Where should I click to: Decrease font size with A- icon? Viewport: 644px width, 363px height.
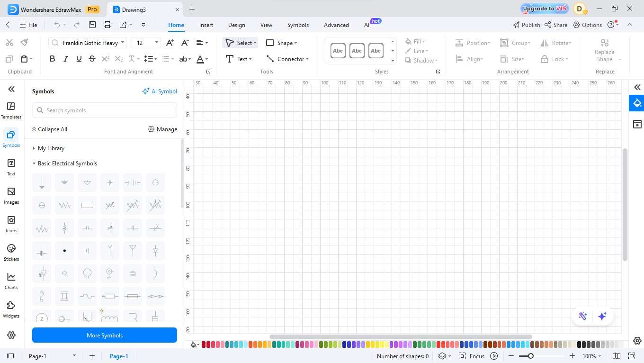tap(185, 43)
